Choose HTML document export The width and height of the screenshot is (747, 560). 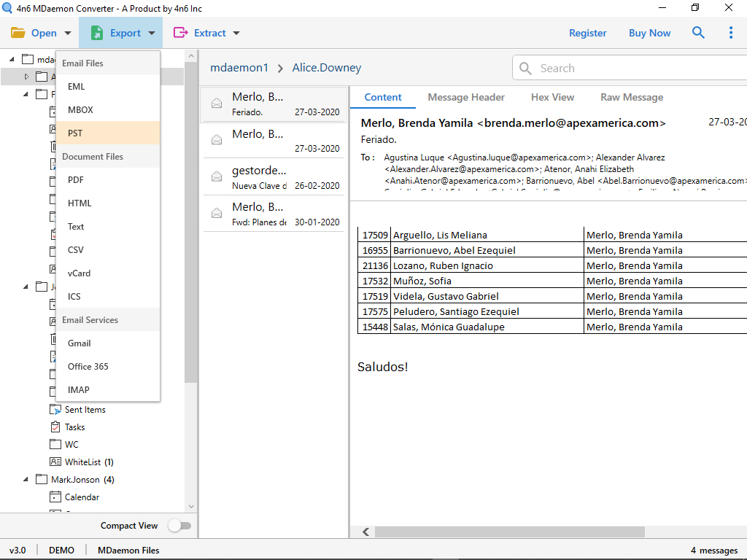(108, 203)
